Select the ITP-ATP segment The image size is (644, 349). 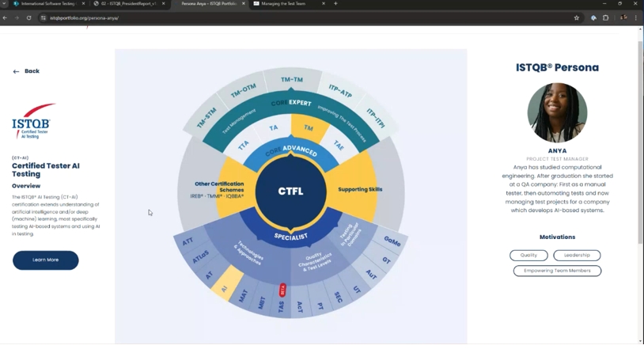[x=340, y=90]
